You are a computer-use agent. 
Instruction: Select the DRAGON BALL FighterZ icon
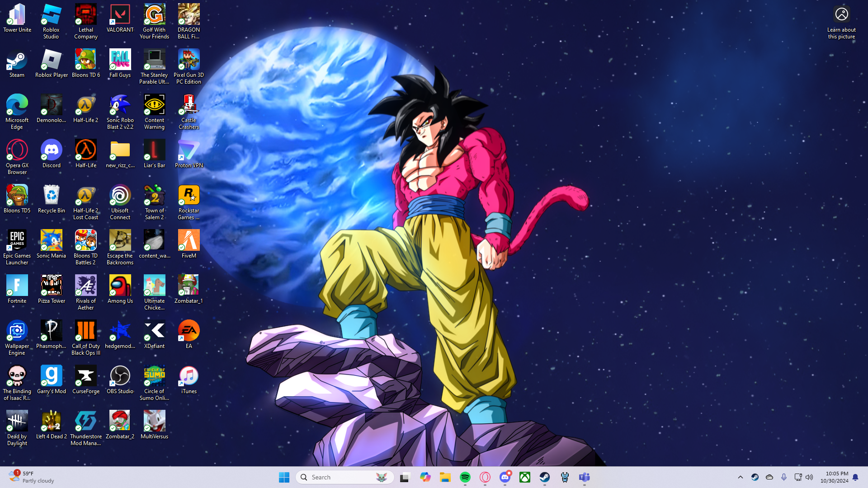coord(189,22)
